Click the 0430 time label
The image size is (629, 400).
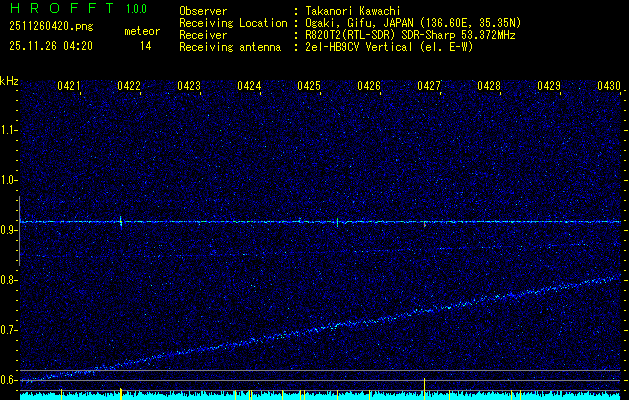point(609,87)
